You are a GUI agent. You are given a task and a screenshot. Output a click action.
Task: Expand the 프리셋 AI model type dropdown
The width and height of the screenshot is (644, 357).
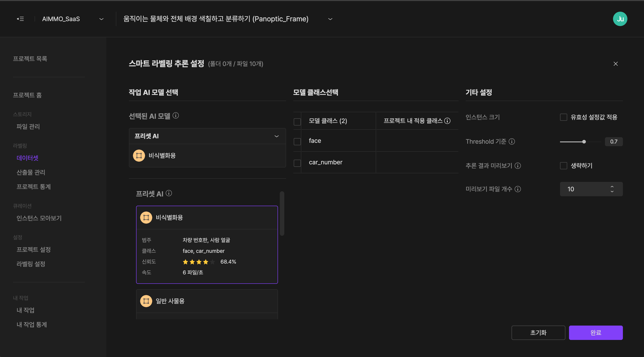tap(207, 136)
